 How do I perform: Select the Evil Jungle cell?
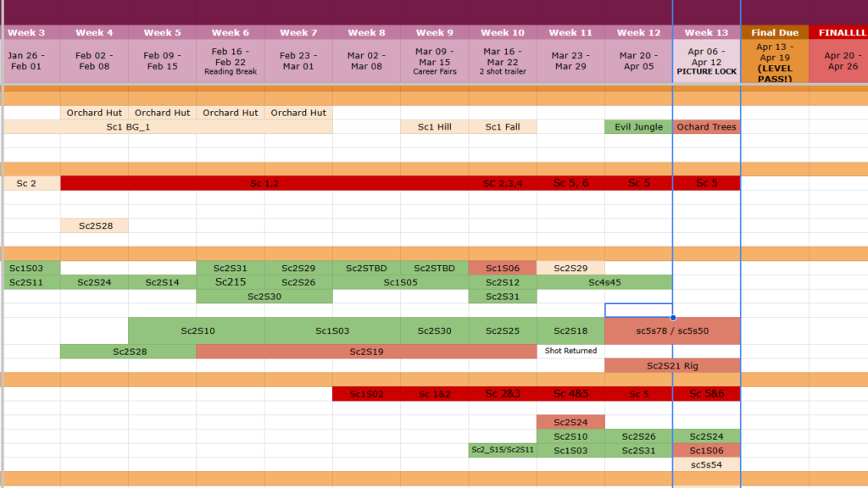(x=638, y=127)
